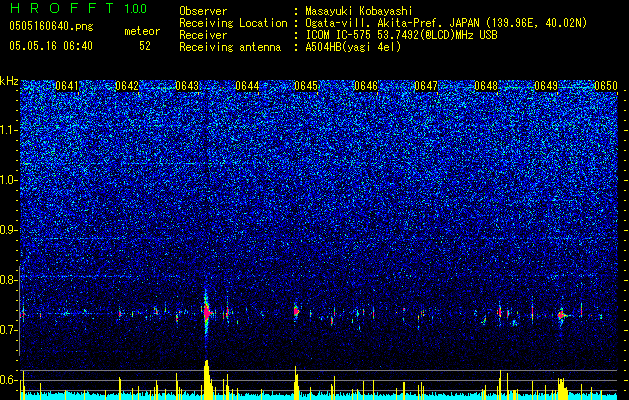Click the 0642 time marker
629x400 pixels.
click(127, 86)
